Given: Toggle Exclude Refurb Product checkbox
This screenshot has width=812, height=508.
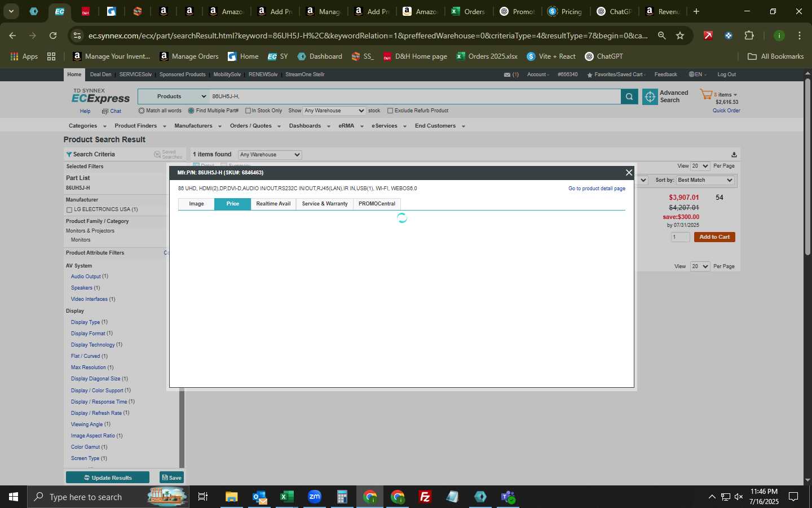Looking at the screenshot, I should (390, 111).
